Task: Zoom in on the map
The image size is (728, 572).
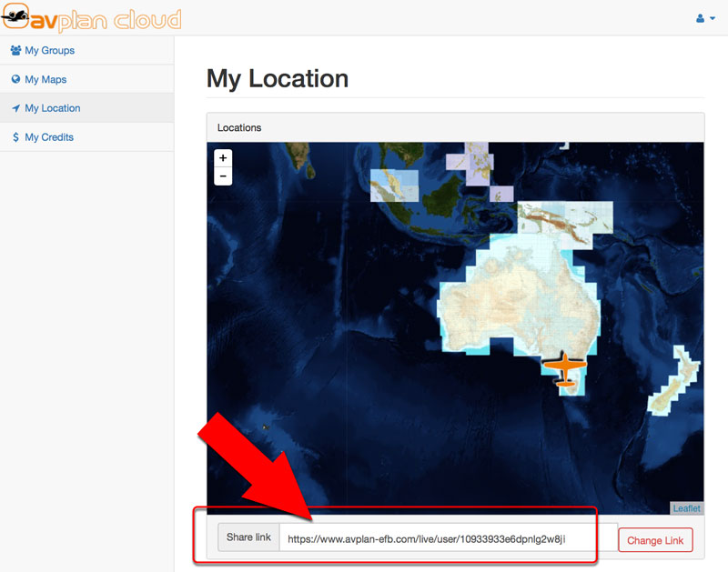Action: (x=223, y=157)
